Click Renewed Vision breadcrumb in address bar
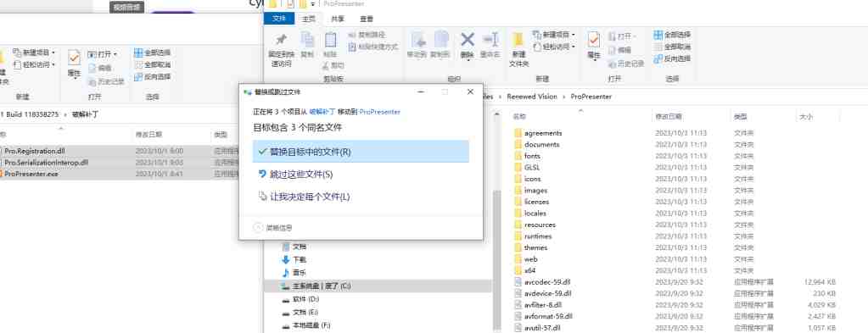The image size is (868, 333). tap(532, 97)
